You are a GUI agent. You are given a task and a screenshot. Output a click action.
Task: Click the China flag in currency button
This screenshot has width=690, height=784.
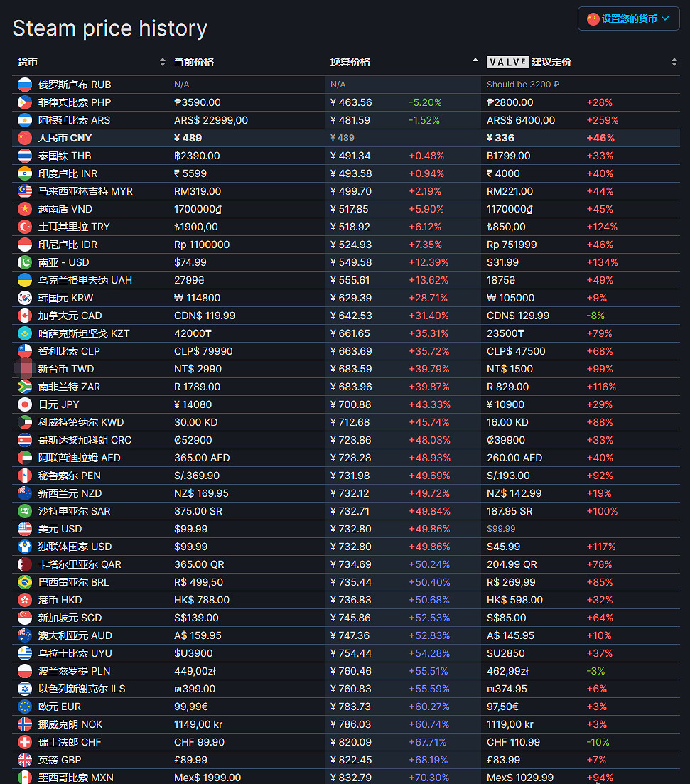click(593, 19)
